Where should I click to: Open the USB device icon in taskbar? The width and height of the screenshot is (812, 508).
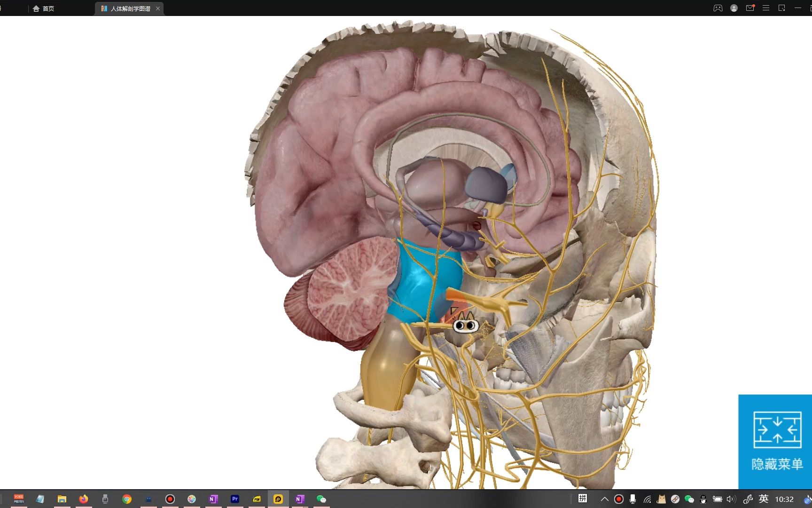pyautogui.click(x=105, y=499)
